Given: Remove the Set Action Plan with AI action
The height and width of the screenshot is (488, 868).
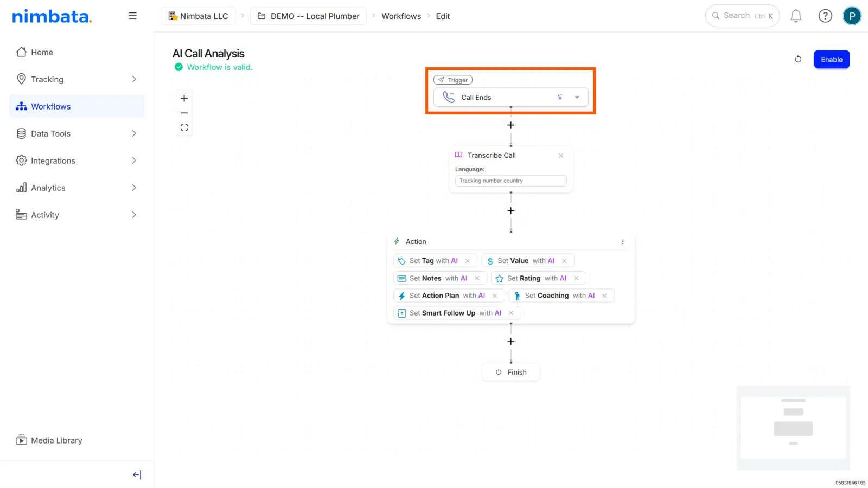Looking at the screenshot, I should pyautogui.click(x=495, y=296).
